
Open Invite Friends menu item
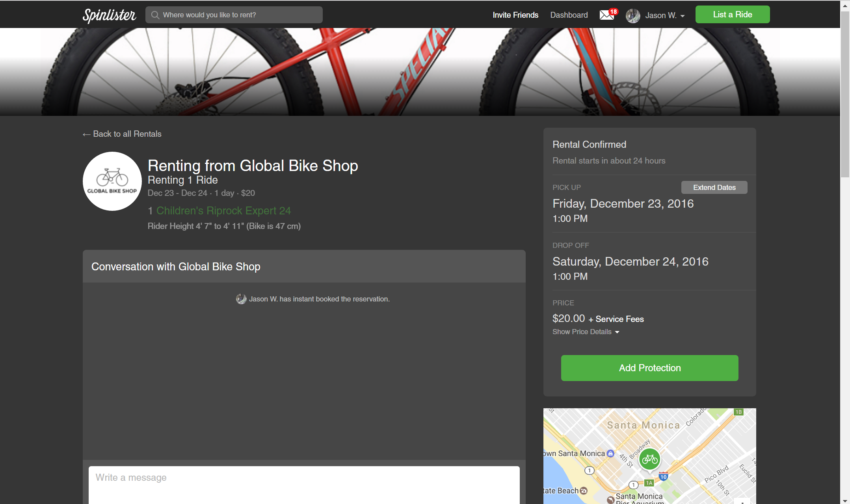click(515, 15)
